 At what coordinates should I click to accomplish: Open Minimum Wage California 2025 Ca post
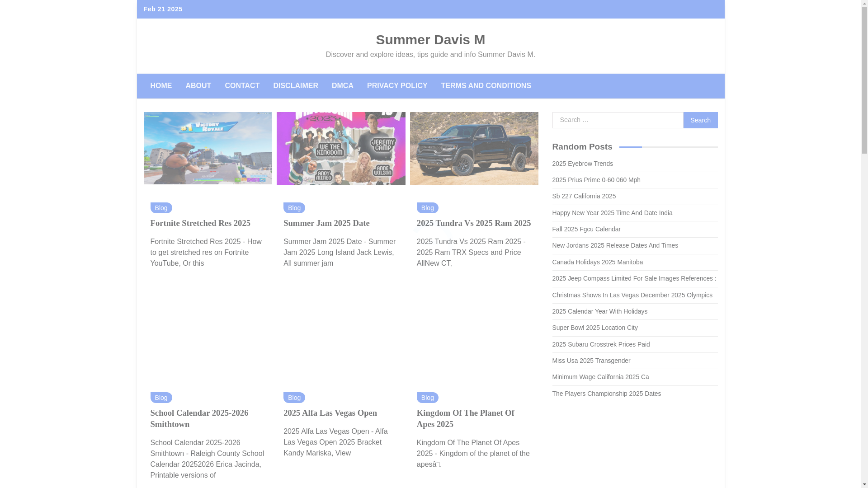click(x=600, y=377)
